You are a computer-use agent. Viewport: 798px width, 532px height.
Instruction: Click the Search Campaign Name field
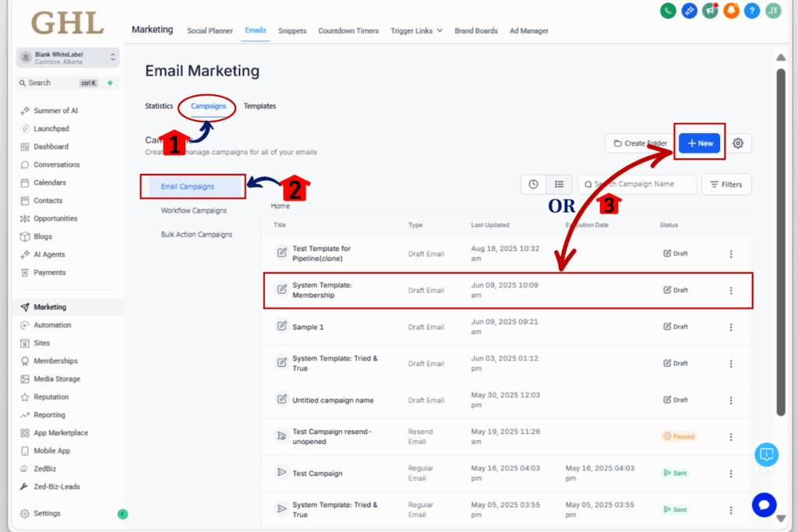[x=637, y=184]
